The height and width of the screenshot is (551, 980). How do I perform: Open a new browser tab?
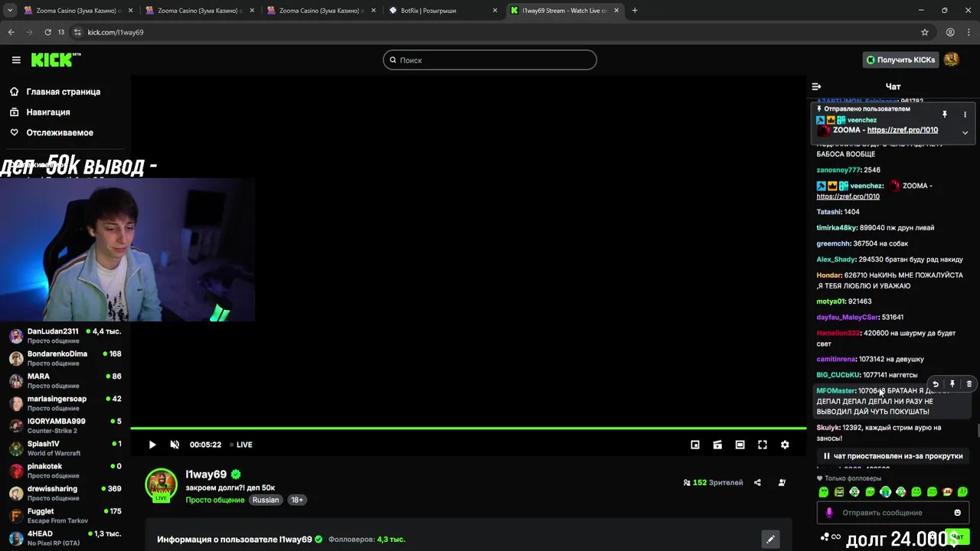click(x=635, y=11)
